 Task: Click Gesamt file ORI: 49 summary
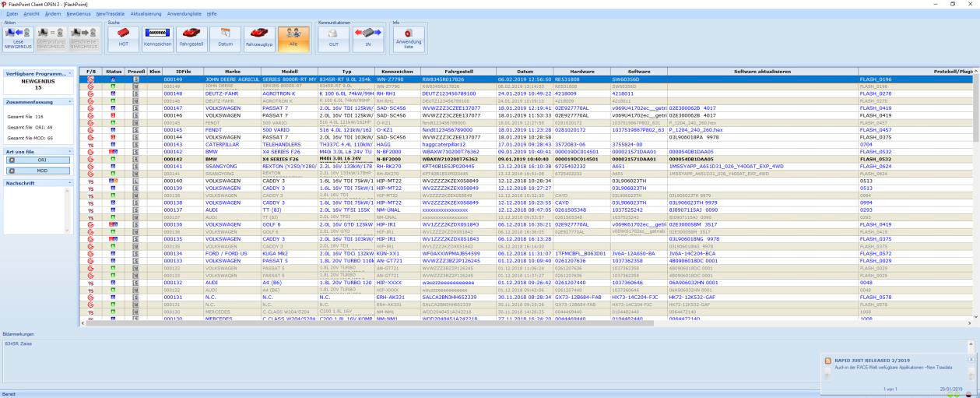[30, 126]
